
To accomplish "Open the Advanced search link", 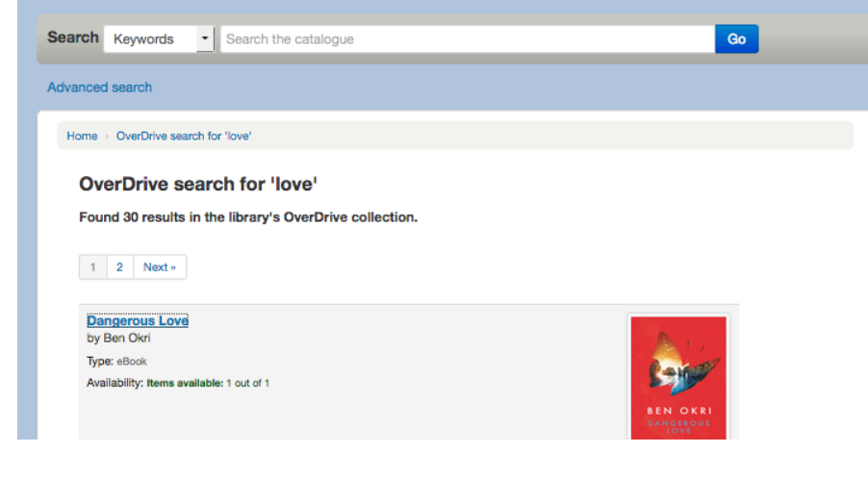I will tap(100, 88).
